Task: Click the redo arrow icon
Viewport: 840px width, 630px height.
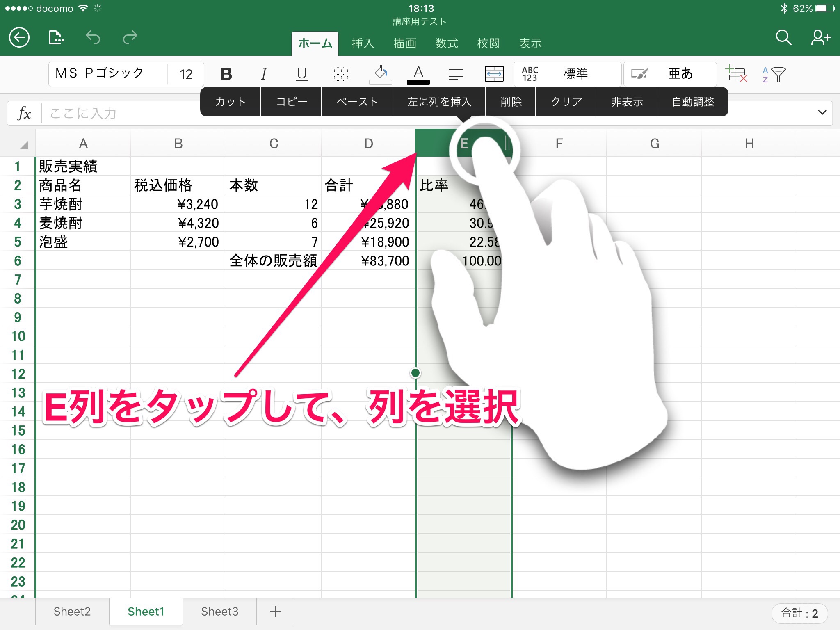Action: click(130, 38)
